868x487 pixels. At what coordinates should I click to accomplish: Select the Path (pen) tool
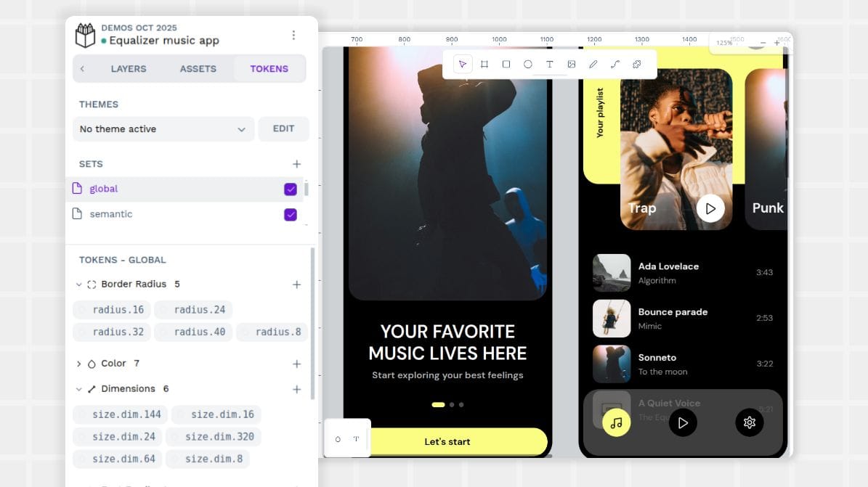tap(593, 64)
